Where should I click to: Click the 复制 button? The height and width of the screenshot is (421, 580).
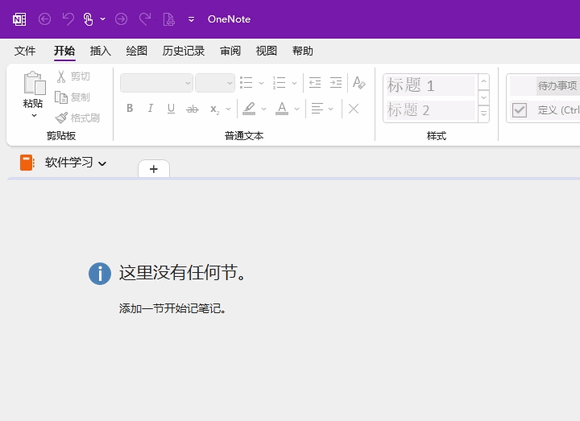pyautogui.click(x=73, y=97)
